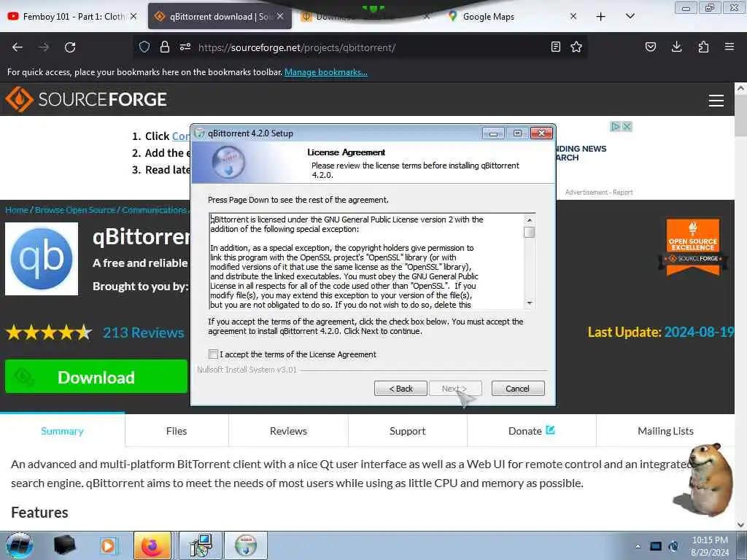Click the black box taskbar icon
The image size is (747, 560).
(65, 545)
